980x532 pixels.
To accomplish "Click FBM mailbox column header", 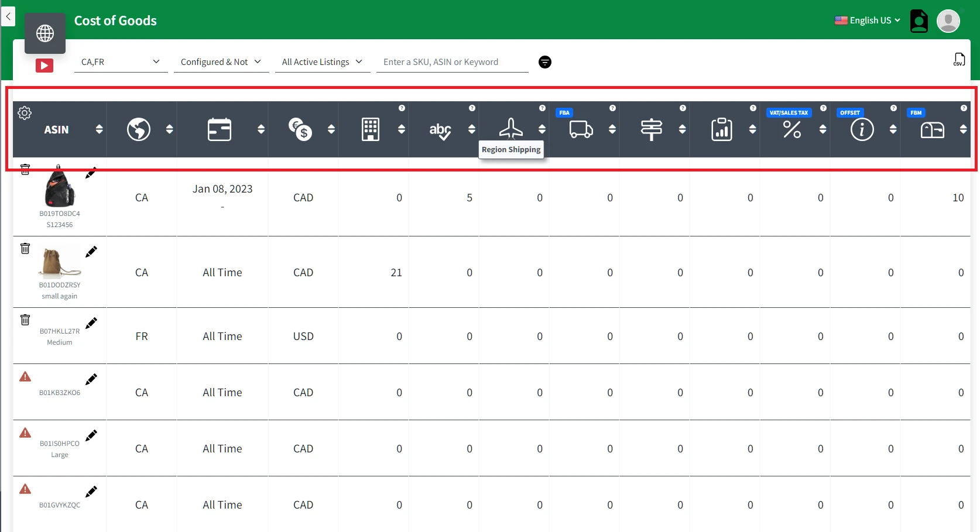I will coord(933,130).
